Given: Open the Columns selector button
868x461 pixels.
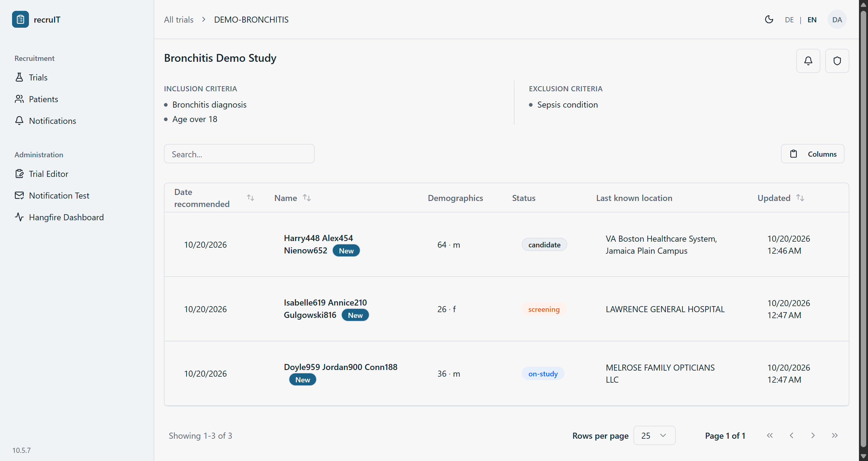Looking at the screenshot, I should tap(813, 154).
